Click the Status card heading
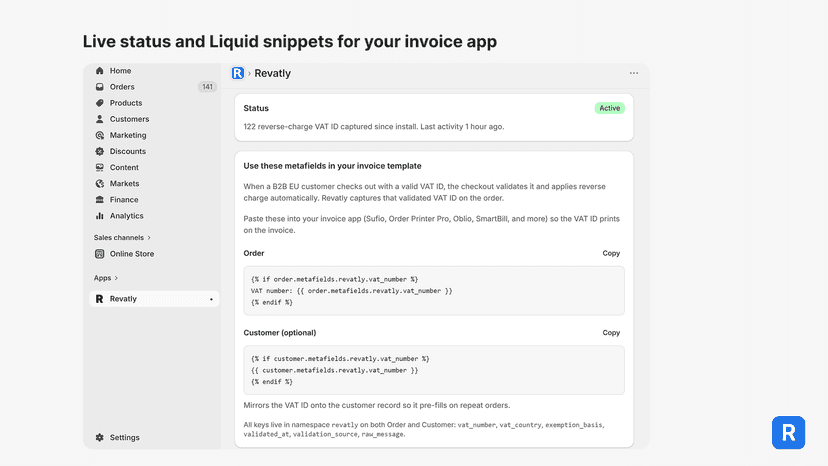This screenshot has width=828, height=466. [x=256, y=108]
